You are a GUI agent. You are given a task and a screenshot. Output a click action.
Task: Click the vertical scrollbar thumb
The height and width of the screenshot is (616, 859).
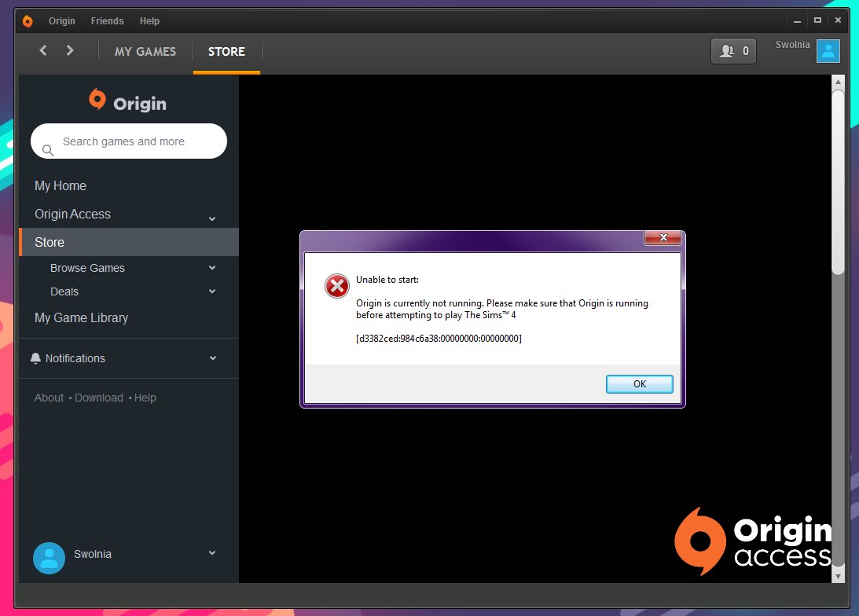pos(838,182)
